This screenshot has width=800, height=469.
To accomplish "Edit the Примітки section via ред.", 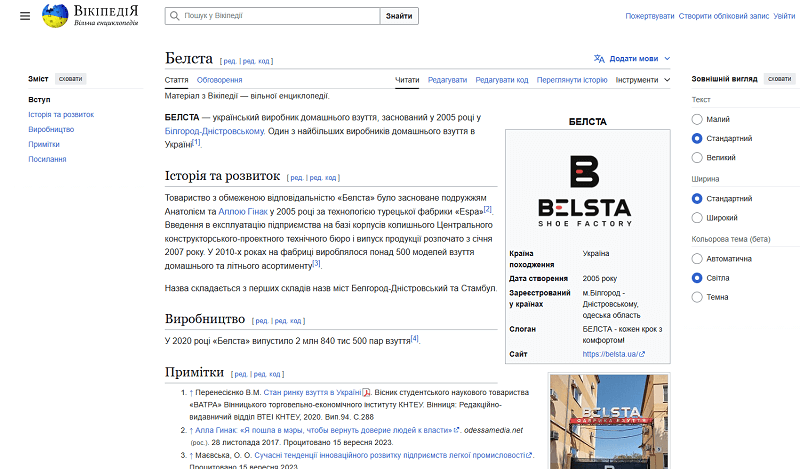I will (240, 375).
